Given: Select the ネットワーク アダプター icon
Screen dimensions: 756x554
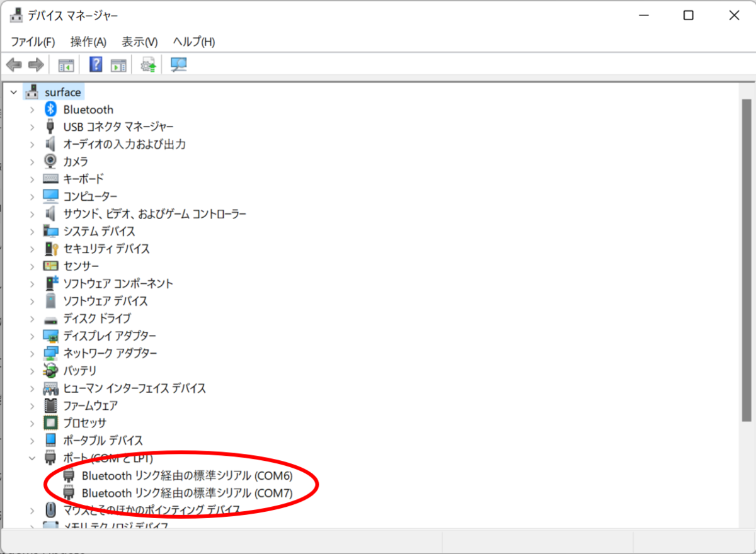Looking at the screenshot, I should click(x=51, y=353).
